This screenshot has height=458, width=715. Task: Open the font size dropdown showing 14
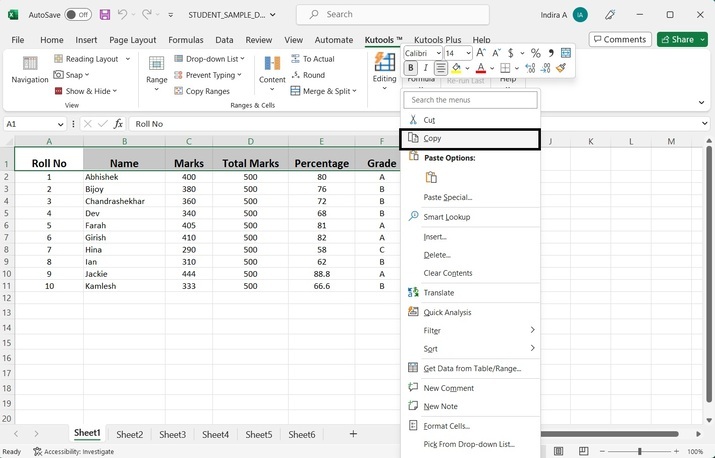[457, 53]
